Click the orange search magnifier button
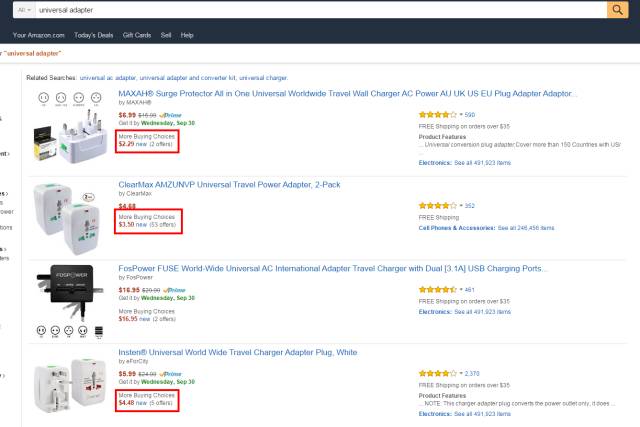640x427 pixels. (617, 9)
